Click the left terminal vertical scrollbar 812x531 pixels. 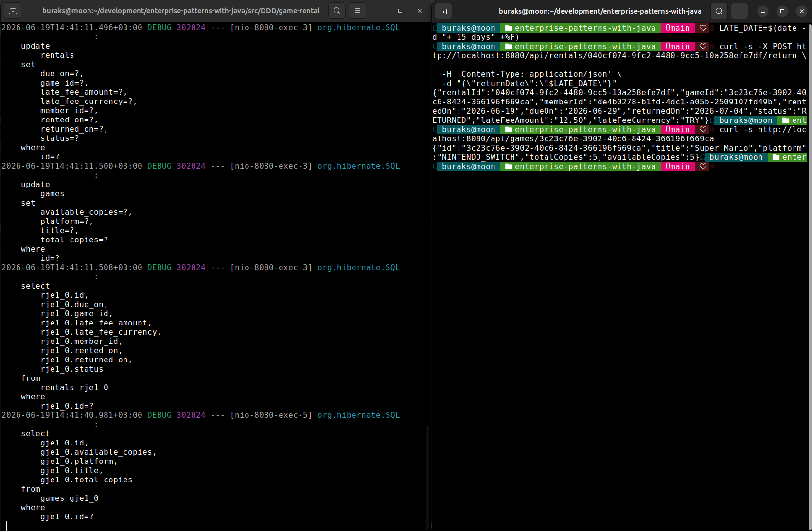tap(428, 477)
